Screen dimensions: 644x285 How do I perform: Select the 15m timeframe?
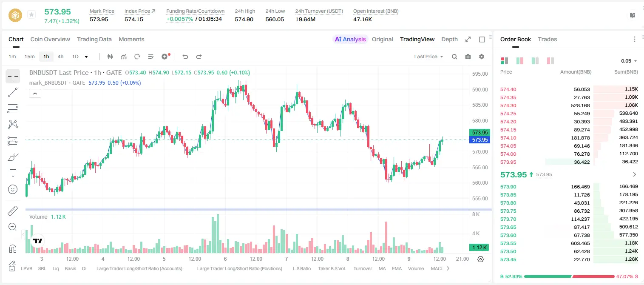tap(29, 57)
